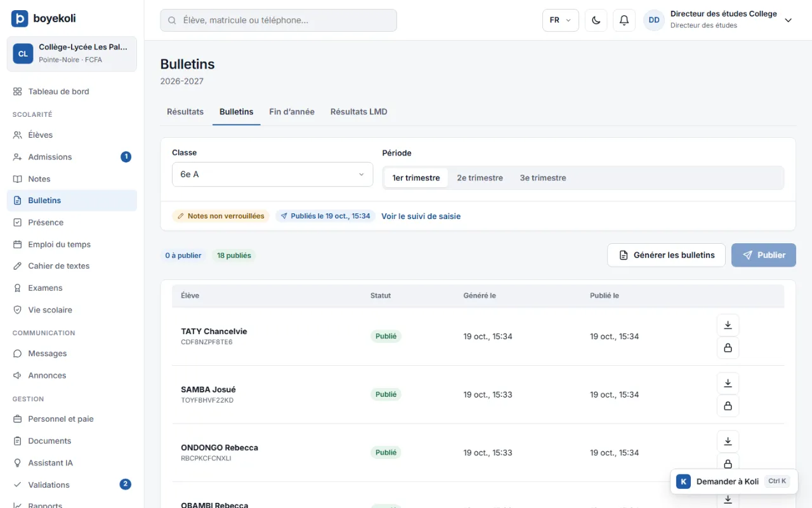Open the FR language selector
The width and height of the screenshot is (812, 508).
tap(561, 20)
